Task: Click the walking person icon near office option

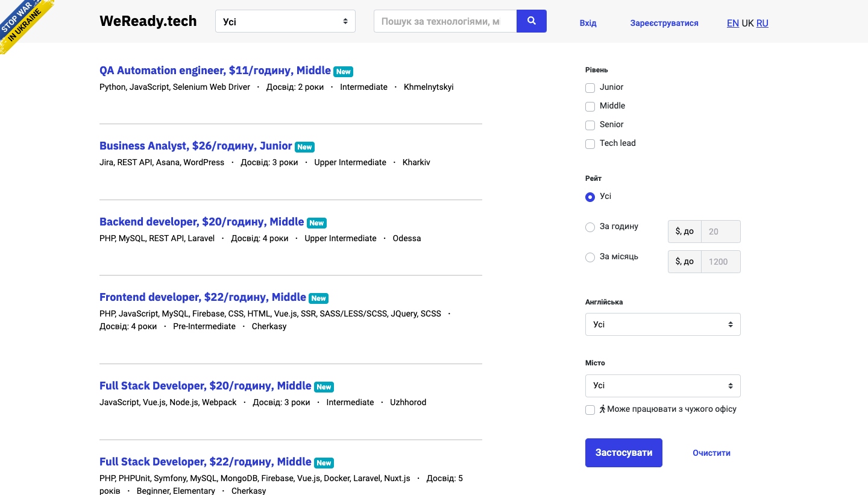Action: click(602, 409)
